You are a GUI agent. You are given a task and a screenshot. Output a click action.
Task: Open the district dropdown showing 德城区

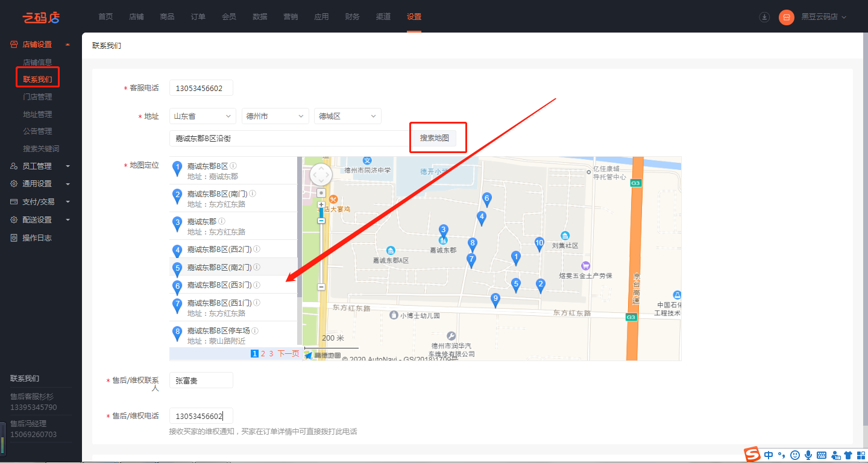coord(347,116)
